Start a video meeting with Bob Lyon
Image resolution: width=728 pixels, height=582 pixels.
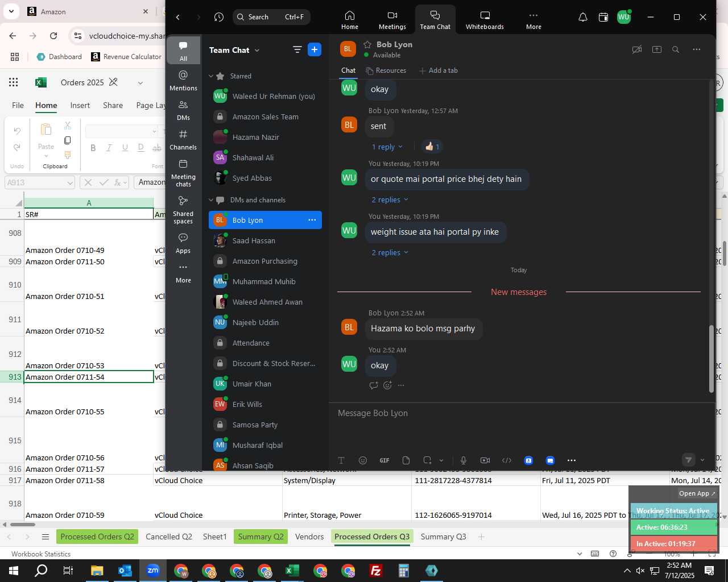tap(637, 49)
